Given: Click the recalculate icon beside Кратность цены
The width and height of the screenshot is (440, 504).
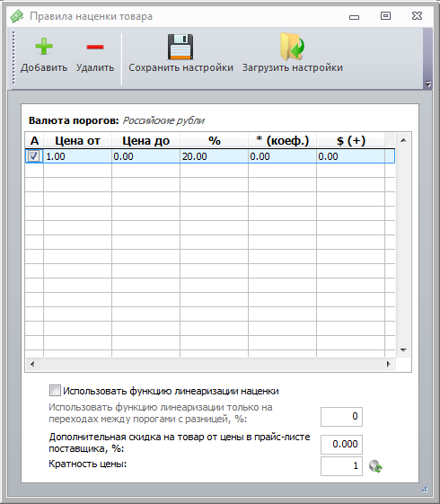Looking at the screenshot, I should 375,466.
